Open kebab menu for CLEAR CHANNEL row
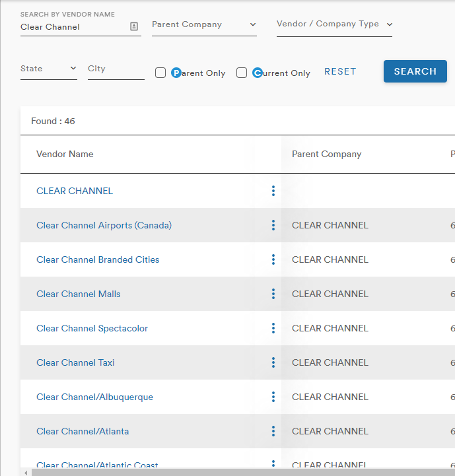This screenshot has width=455, height=476. click(273, 191)
